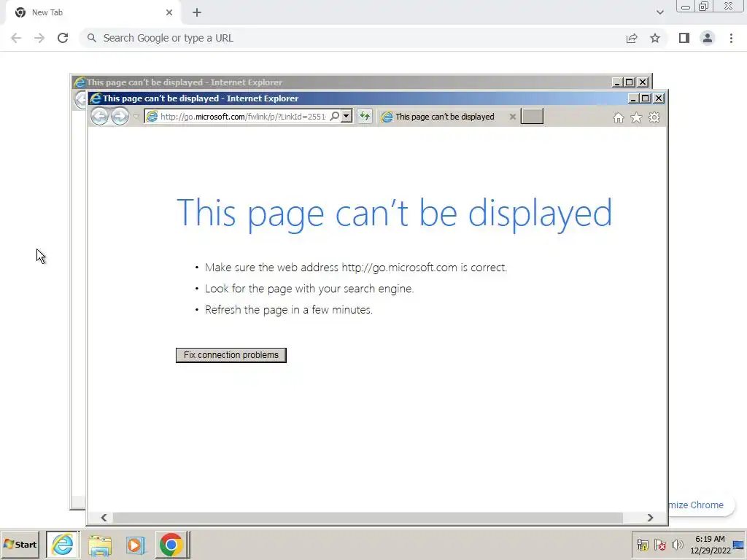The height and width of the screenshot is (560, 747).
Task: Click right arrow of IE horizontal scrollbar
Action: (x=650, y=518)
